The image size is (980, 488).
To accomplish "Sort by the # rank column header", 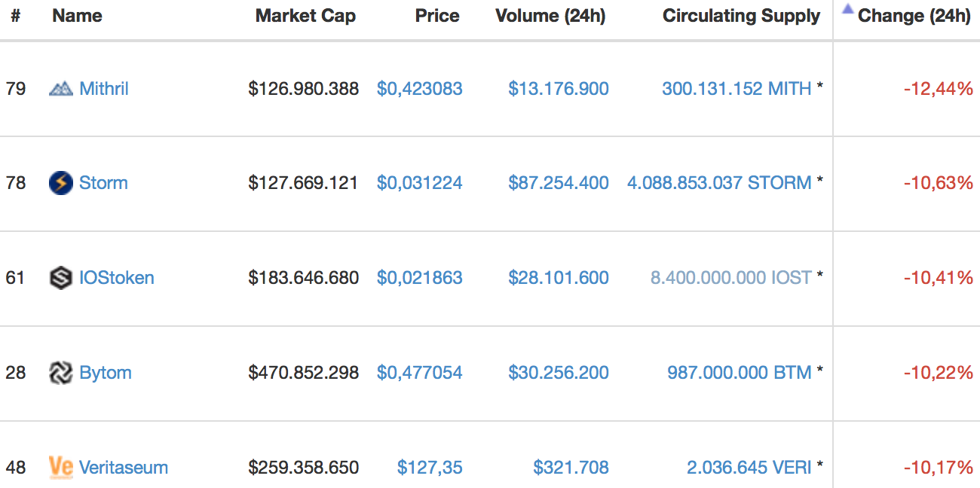I will [15, 16].
